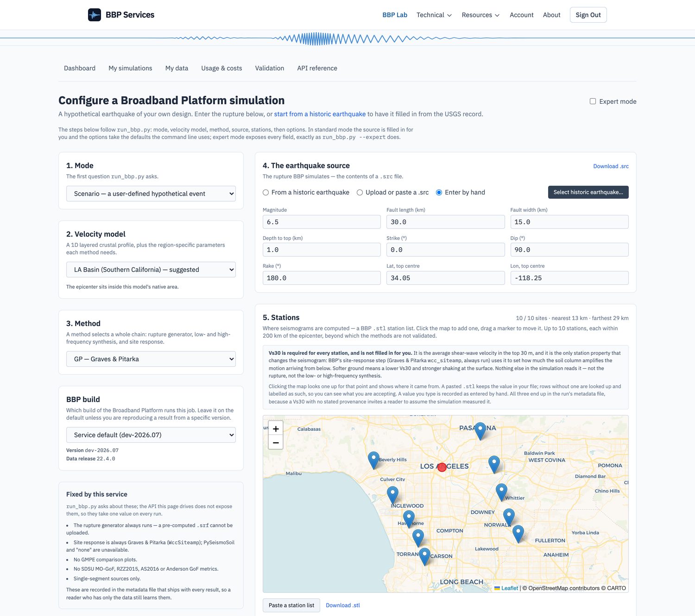Open the Method dropdown (GP — Graves & Pitarka)

151,359
